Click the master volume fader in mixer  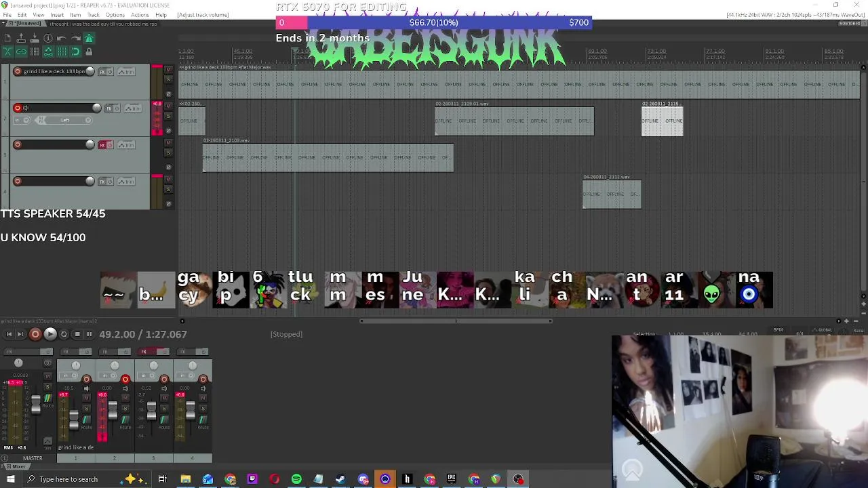click(x=36, y=405)
